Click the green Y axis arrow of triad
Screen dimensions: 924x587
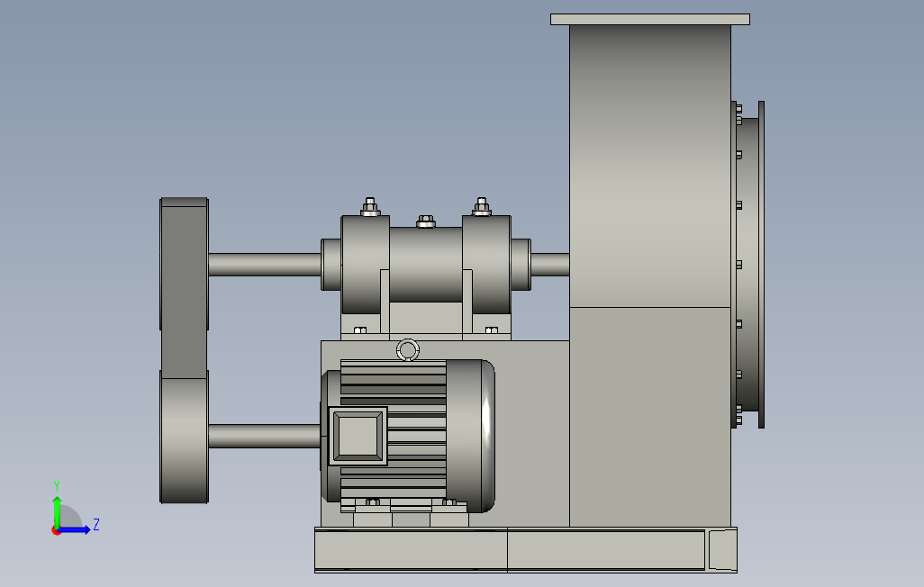click(x=57, y=510)
